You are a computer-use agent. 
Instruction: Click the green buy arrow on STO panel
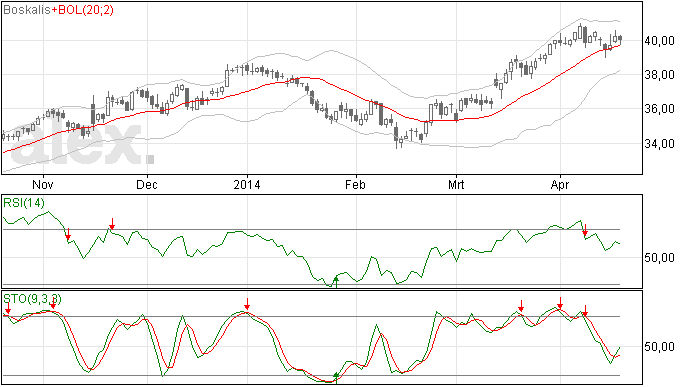click(x=337, y=378)
